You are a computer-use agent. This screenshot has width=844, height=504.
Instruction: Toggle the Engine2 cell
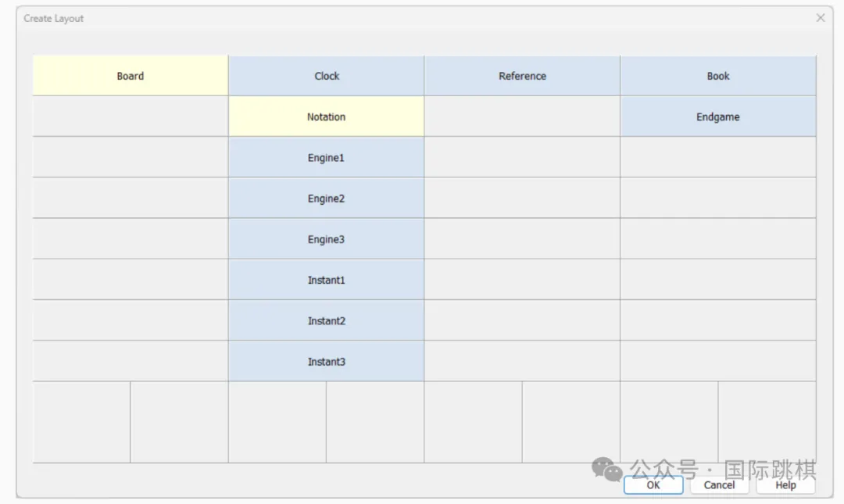click(x=326, y=198)
